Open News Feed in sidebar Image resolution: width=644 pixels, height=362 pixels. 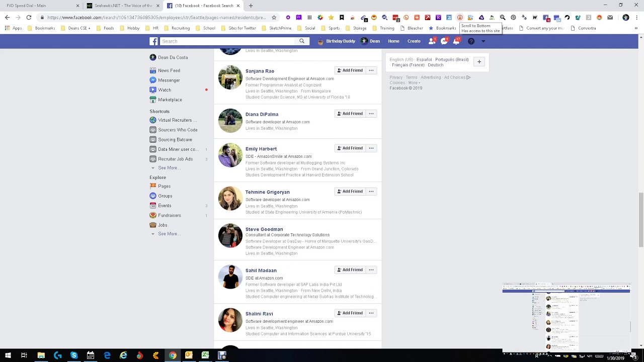click(165, 70)
